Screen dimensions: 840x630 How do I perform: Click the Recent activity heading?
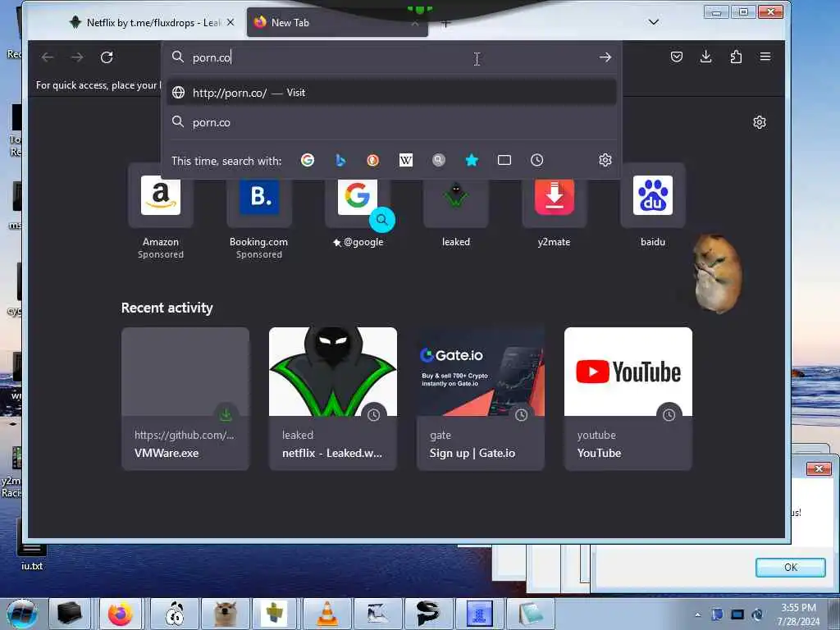(167, 308)
